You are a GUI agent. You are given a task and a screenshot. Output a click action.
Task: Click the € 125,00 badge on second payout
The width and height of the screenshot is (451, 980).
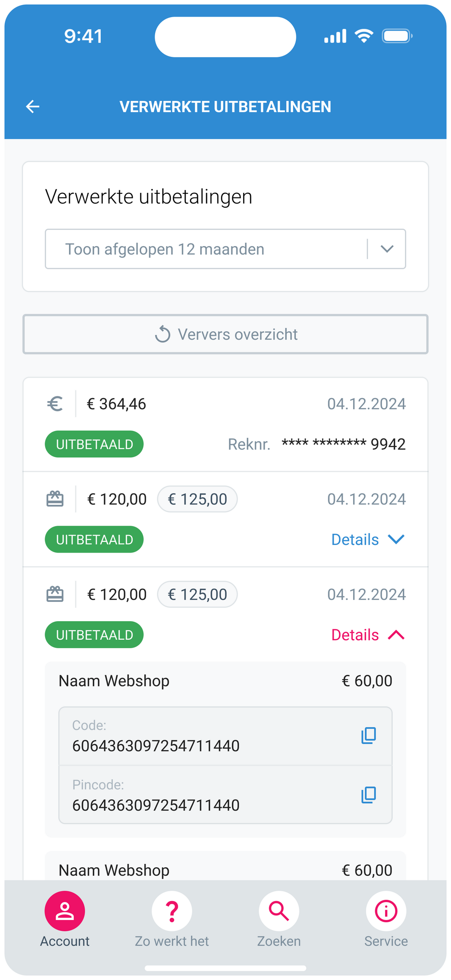coord(197,499)
